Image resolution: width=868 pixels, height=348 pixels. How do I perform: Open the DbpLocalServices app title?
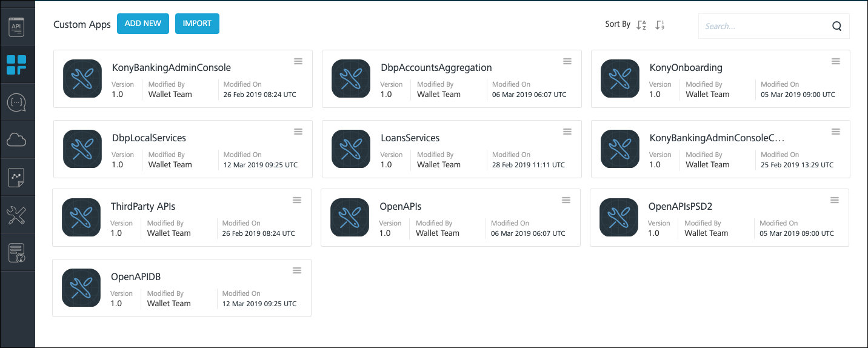(149, 138)
